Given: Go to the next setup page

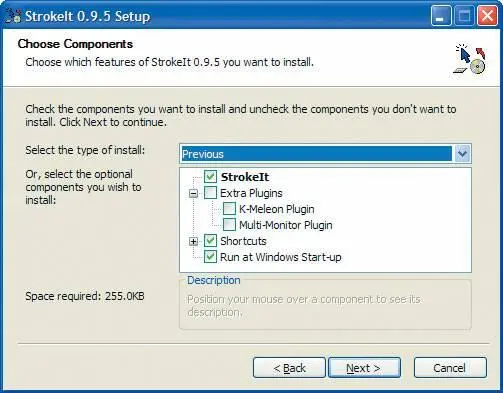Looking at the screenshot, I should click(364, 368).
